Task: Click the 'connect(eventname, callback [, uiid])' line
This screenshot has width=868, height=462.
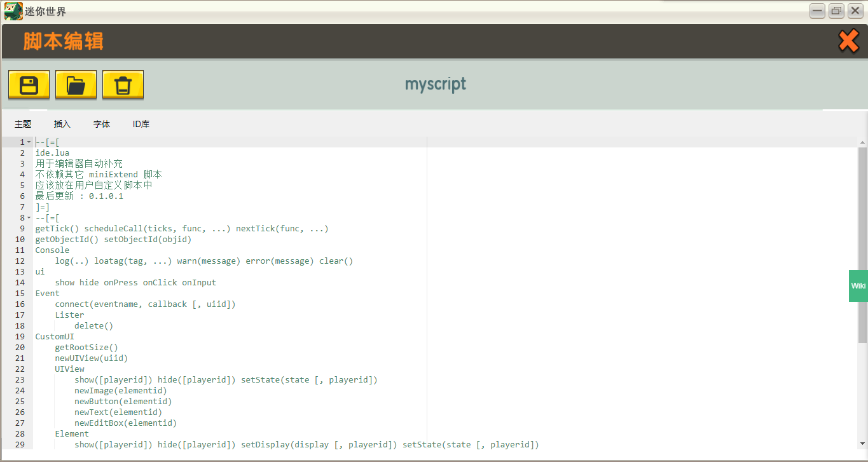Action: point(145,304)
